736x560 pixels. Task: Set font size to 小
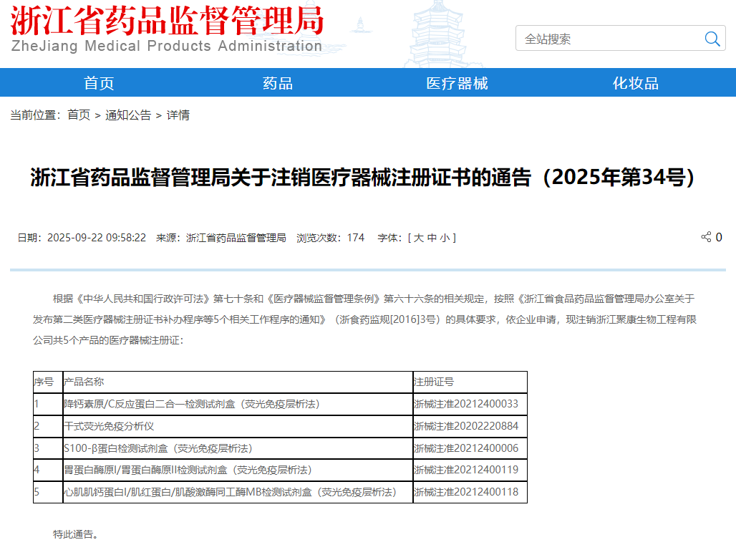click(445, 238)
